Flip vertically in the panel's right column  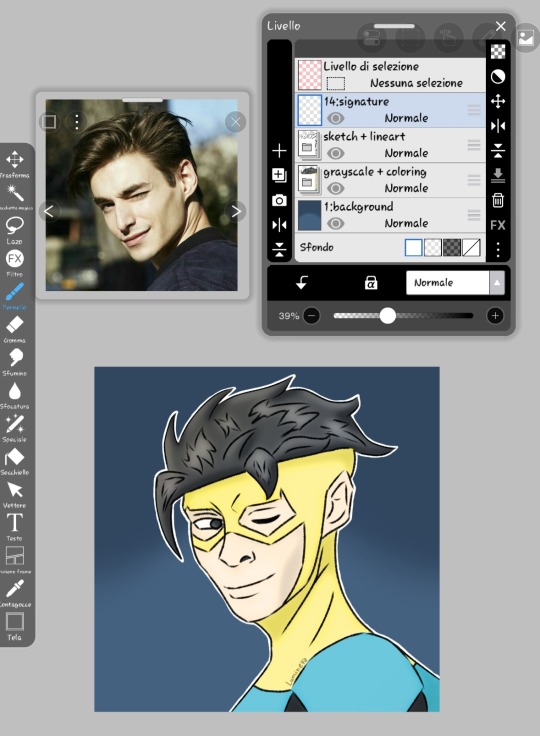pos(498,151)
